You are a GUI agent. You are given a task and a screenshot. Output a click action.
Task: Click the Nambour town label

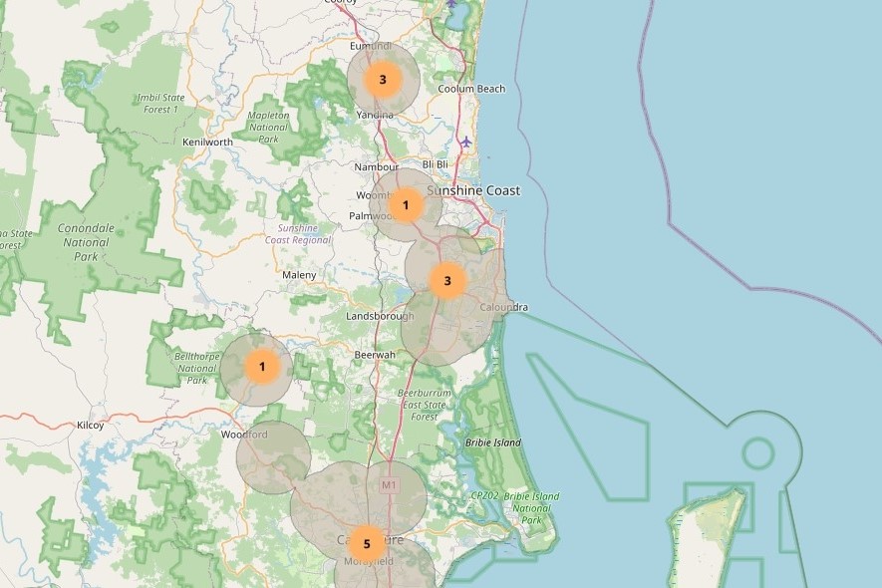point(377,167)
